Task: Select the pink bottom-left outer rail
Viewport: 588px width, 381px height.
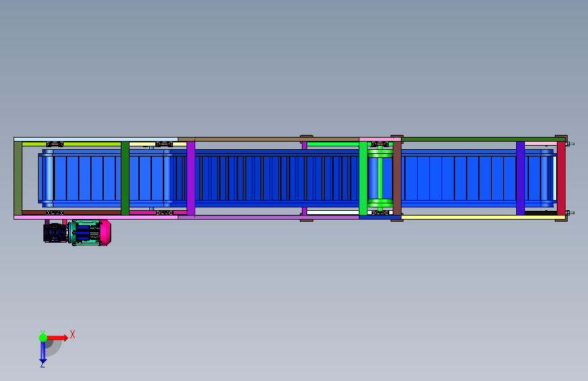Action: [96, 217]
